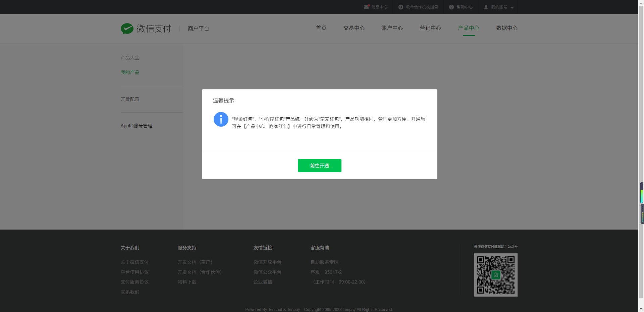Open the 首页 navigation tab
Image resolution: width=644 pixels, height=312 pixels.
[x=321, y=28]
